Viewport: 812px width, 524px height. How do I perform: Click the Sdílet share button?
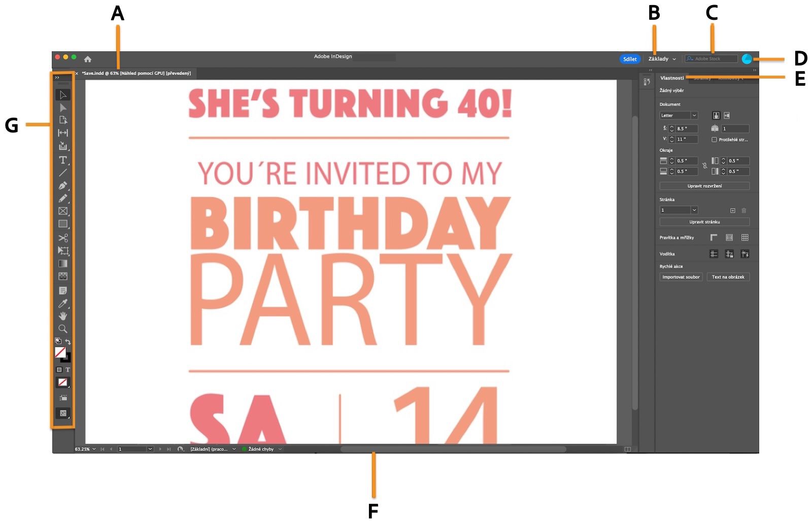pyautogui.click(x=630, y=59)
